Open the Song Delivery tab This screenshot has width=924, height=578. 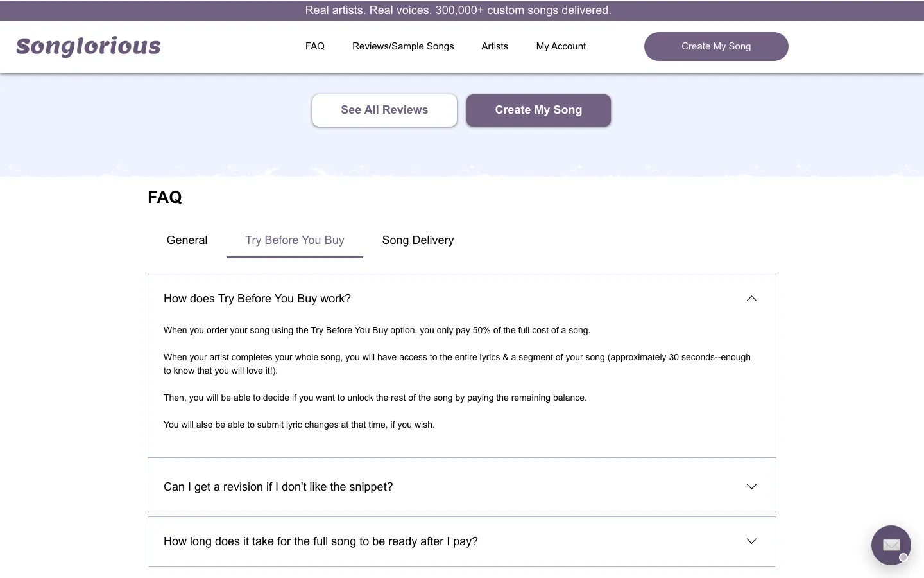tap(418, 240)
